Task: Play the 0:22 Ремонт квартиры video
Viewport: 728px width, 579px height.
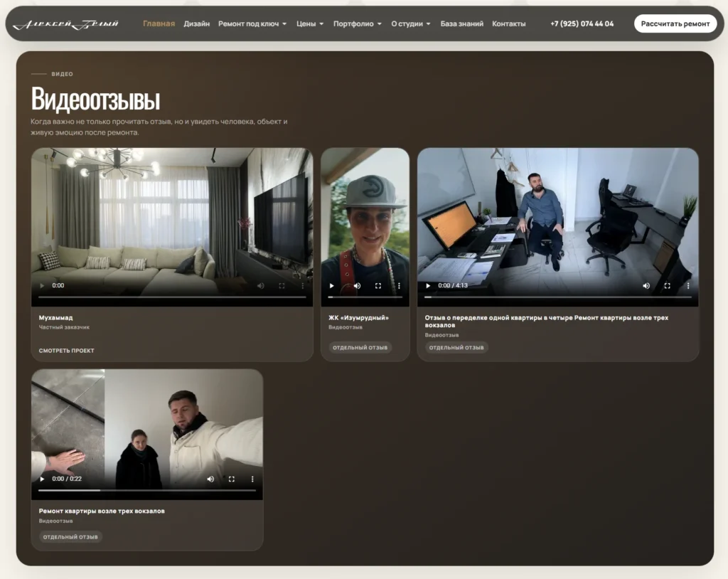Action: point(42,479)
